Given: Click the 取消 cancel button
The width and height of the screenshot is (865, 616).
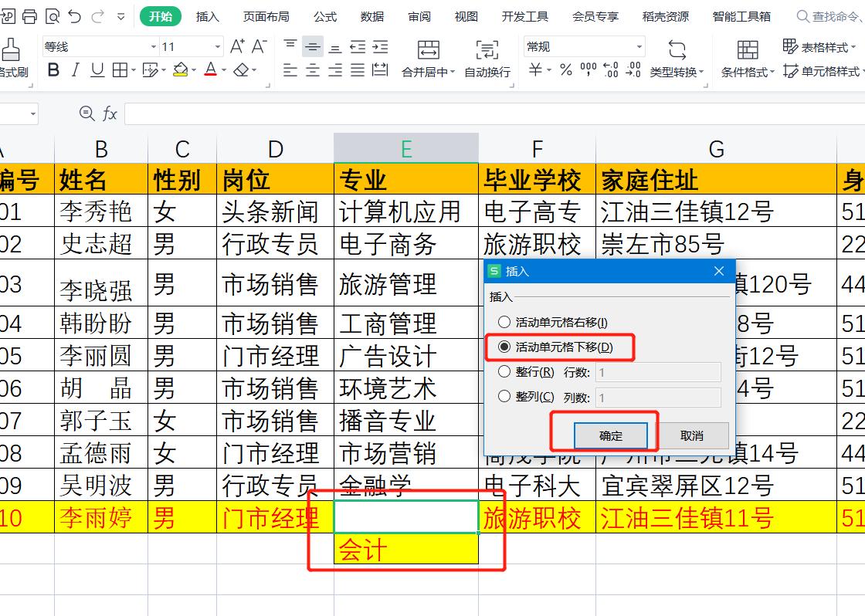Looking at the screenshot, I should (692, 435).
